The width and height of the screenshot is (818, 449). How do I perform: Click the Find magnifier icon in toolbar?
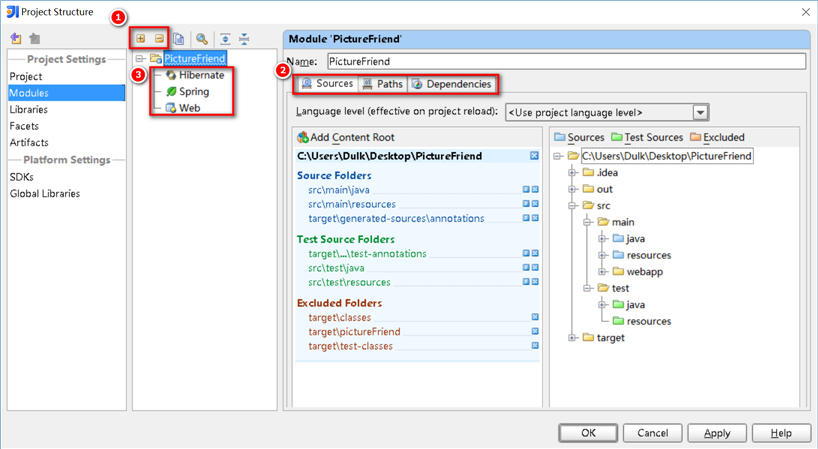click(202, 39)
